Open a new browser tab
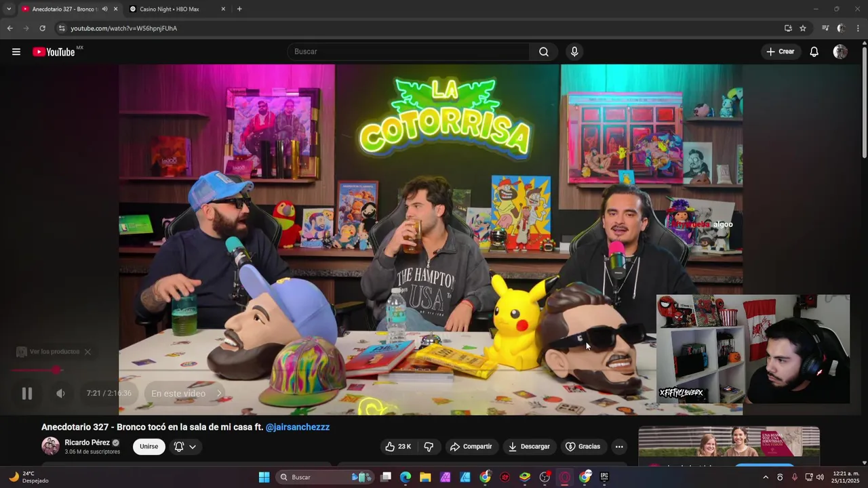Screen dimensions: 868x488 (x=239, y=9)
